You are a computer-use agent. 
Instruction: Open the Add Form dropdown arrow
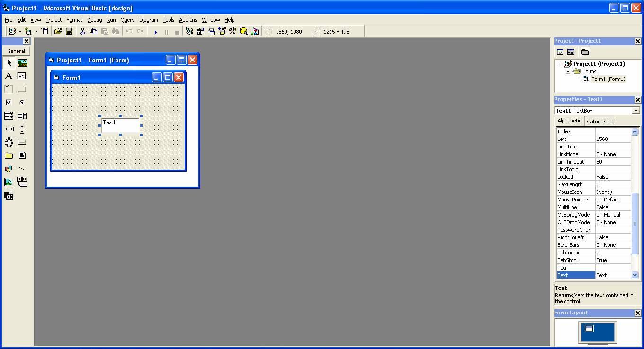click(36, 32)
